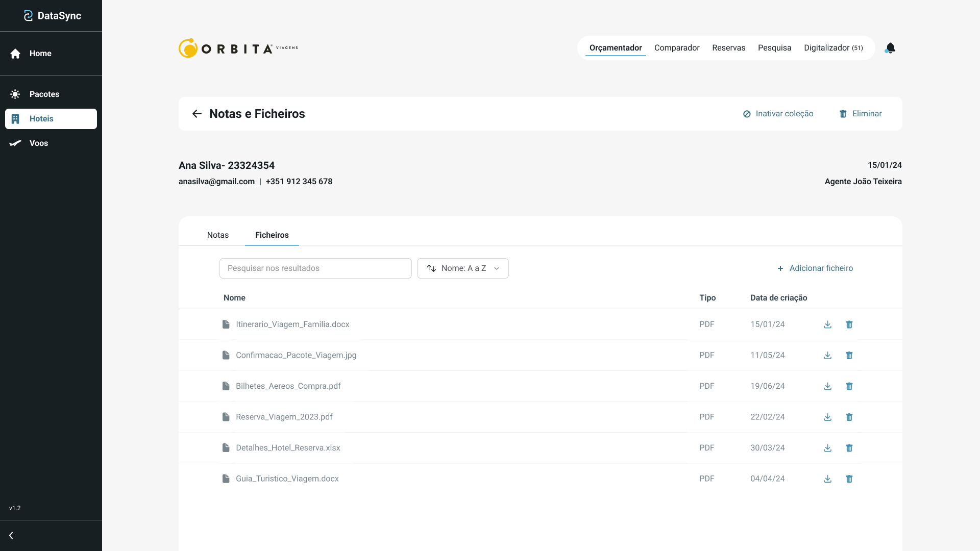Download Itinerario_Viagem_Familia.docx file
This screenshot has width=980, height=551.
pyautogui.click(x=827, y=324)
